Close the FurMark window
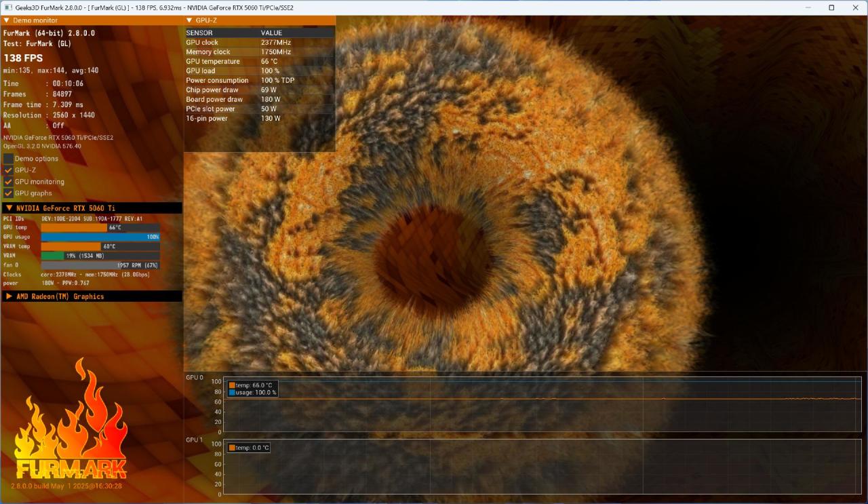This screenshot has height=504, width=868. [x=855, y=7]
